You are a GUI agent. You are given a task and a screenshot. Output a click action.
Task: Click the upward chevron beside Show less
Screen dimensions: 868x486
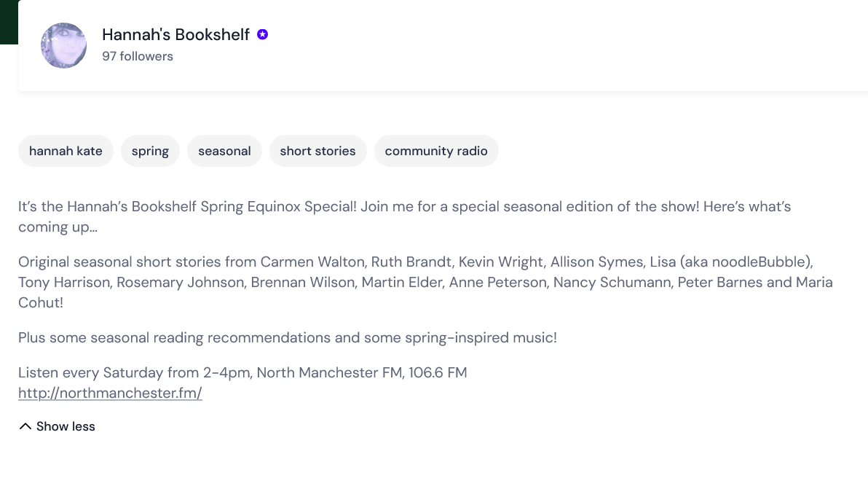click(x=25, y=426)
